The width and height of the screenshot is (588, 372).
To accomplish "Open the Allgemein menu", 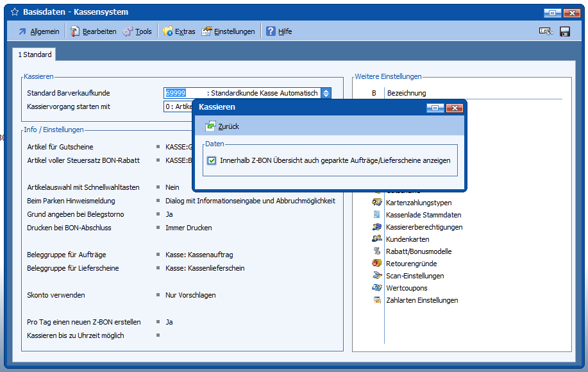I will (38, 31).
